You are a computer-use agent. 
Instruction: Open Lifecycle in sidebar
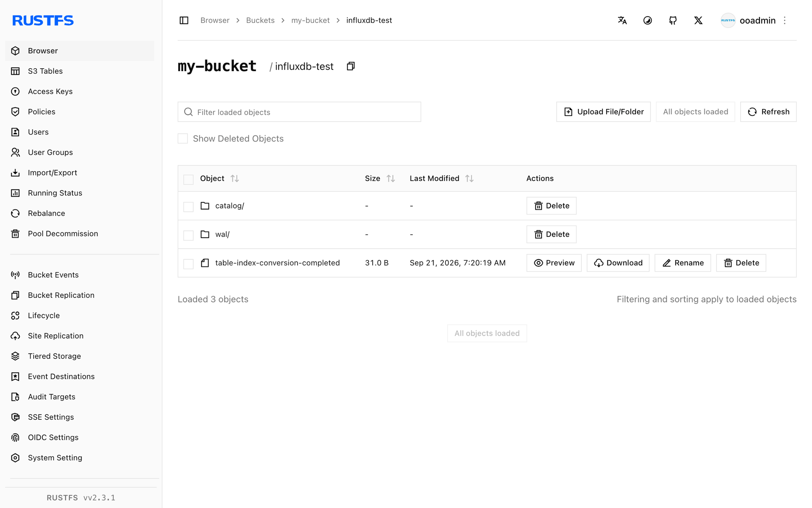[x=80, y=316]
